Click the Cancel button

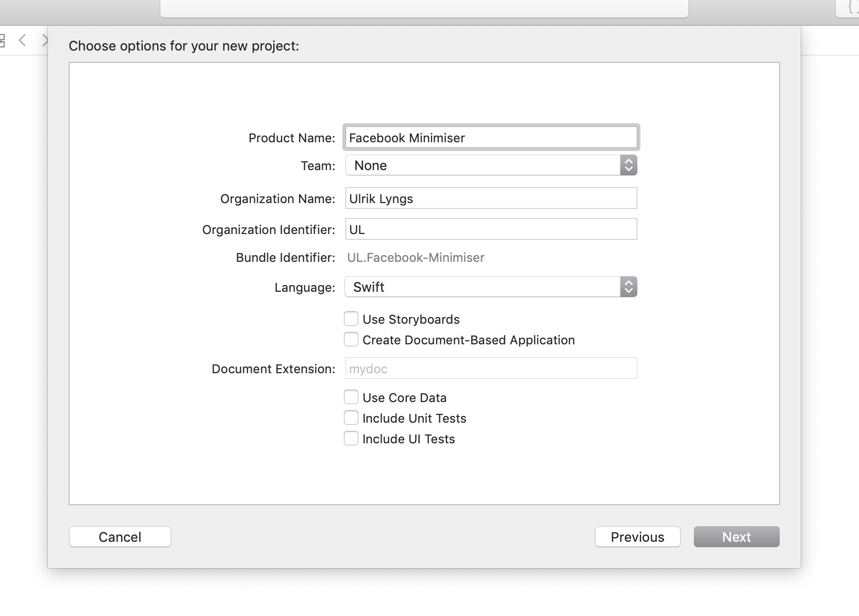(120, 537)
